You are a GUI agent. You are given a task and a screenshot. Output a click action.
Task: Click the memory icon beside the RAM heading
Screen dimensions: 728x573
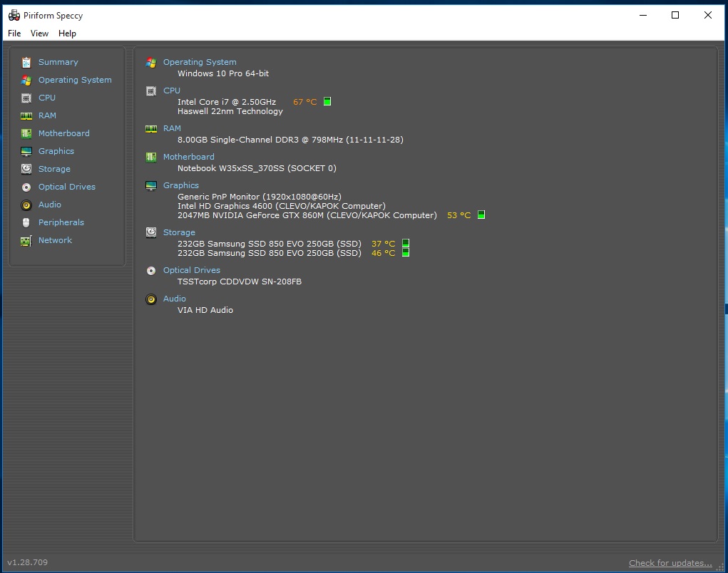[x=151, y=128]
